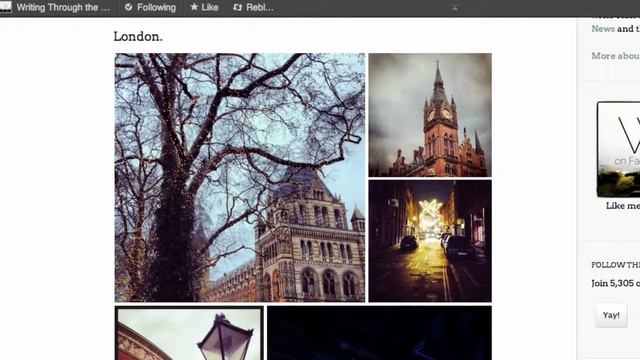Screen dimensions: 640x360
Task: Collapse the admin bar with the up arrow
Action: click(455, 8)
